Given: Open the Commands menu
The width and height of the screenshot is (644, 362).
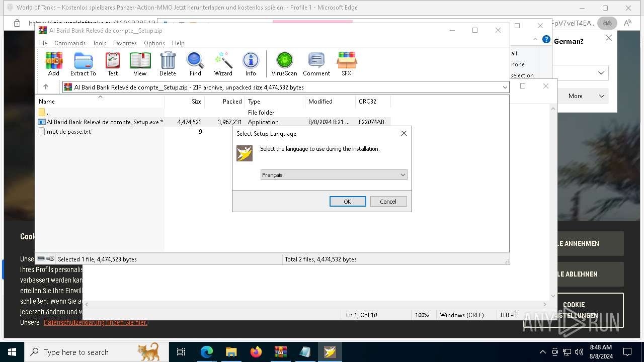Looking at the screenshot, I should (x=70, y=43).
